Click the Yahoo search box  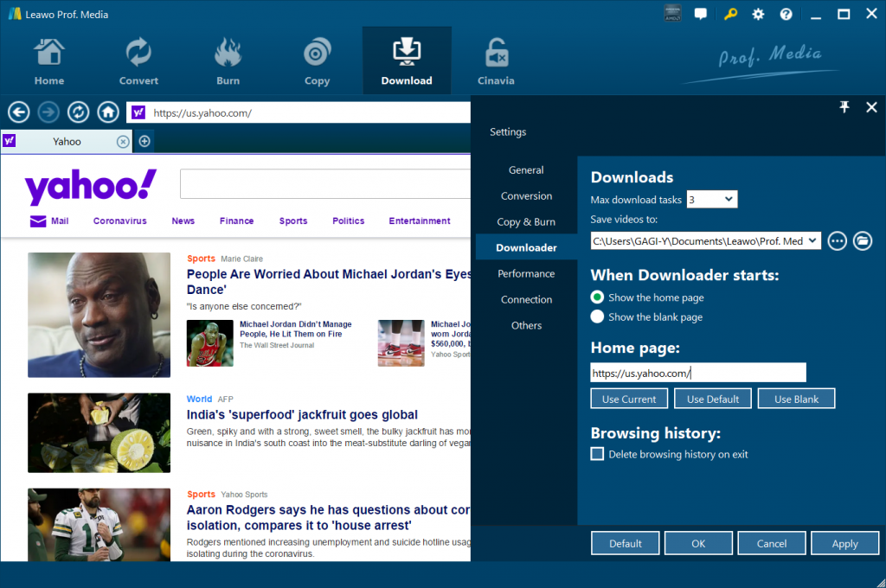pos(325,183)
